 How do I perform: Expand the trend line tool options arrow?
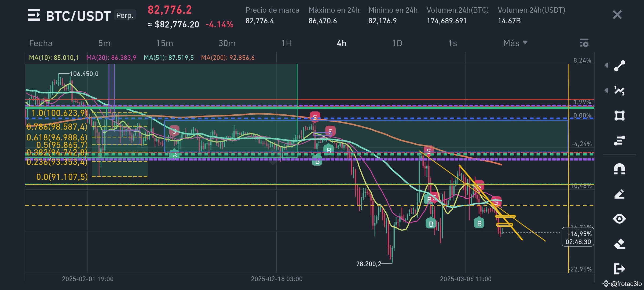click(606, 66)
